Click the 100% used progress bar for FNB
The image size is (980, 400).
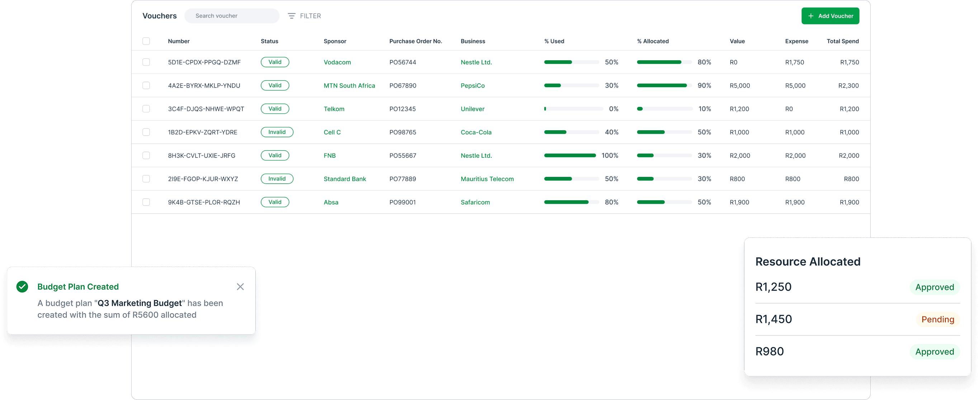click(x=570, y=155)
